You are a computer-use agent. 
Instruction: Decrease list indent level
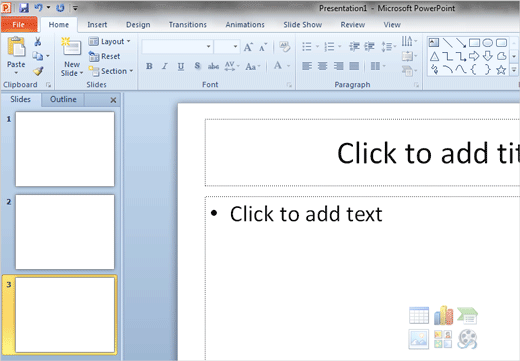[x=354, y=47]
